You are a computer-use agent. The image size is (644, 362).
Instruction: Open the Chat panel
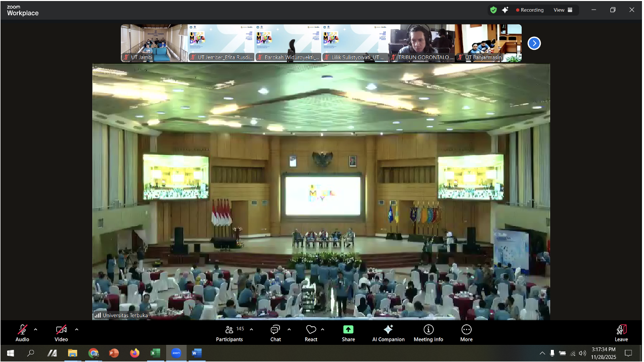click(x=275, y=330)
